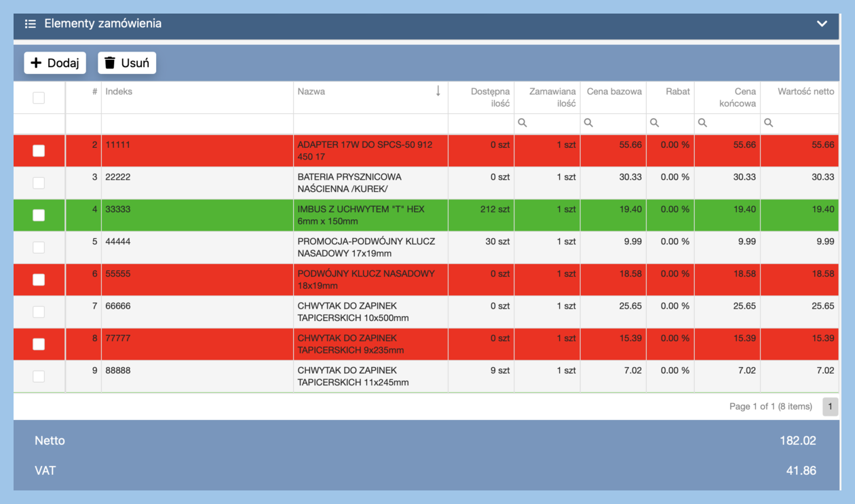
Task: Tick the checkbox for row 88888
Action: (39, 376)
